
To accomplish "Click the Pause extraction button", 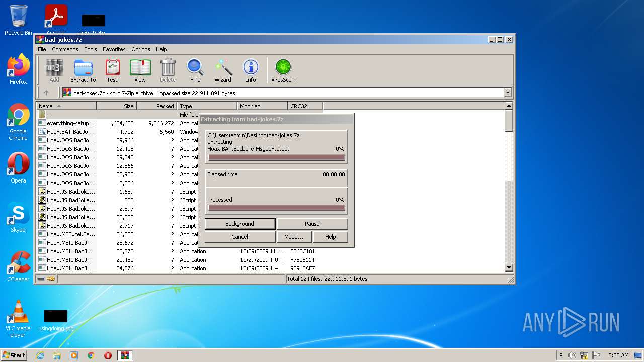I will [x=312, y=224].
